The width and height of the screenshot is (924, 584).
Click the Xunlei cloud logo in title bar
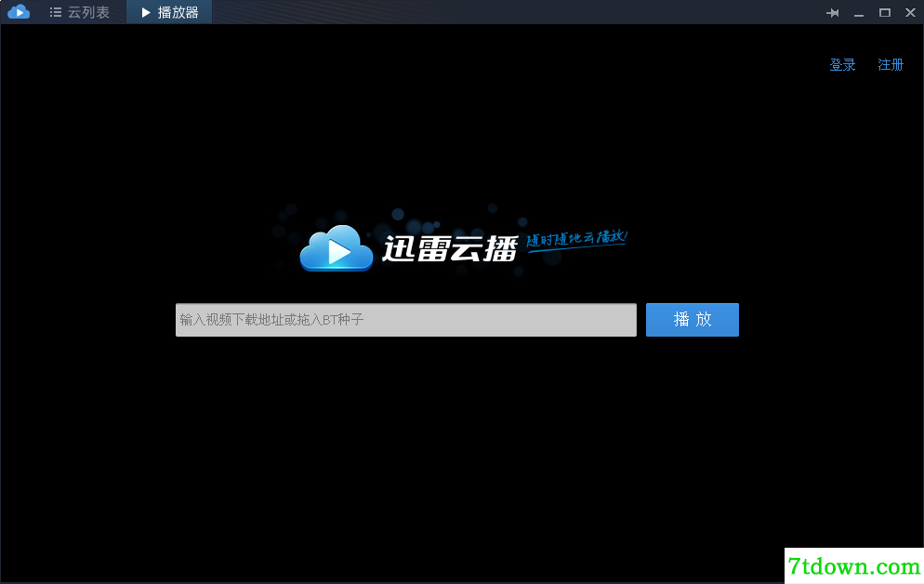click(x=19, y=12)
